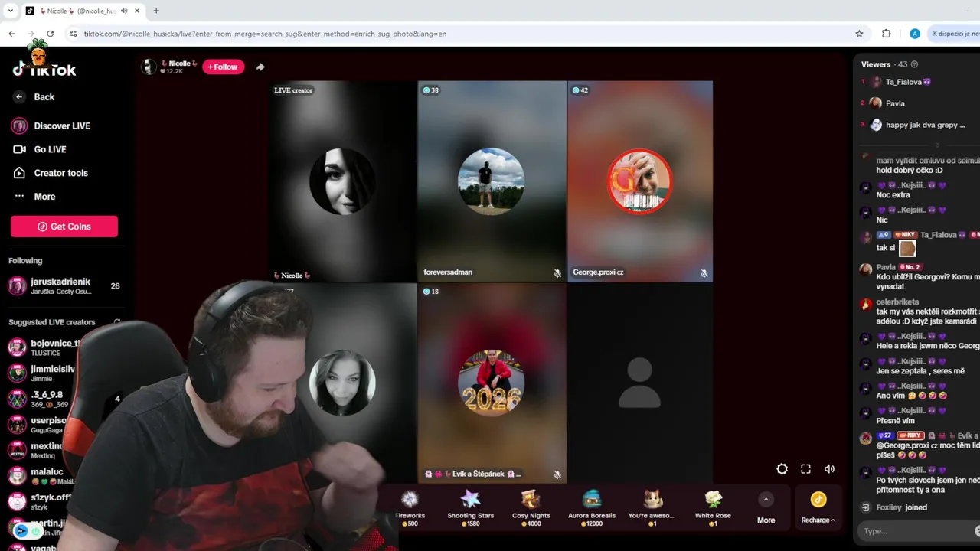Click the Back arrow icon in sidebar
This screenshot has width=980, height=551.
(19, 97)
